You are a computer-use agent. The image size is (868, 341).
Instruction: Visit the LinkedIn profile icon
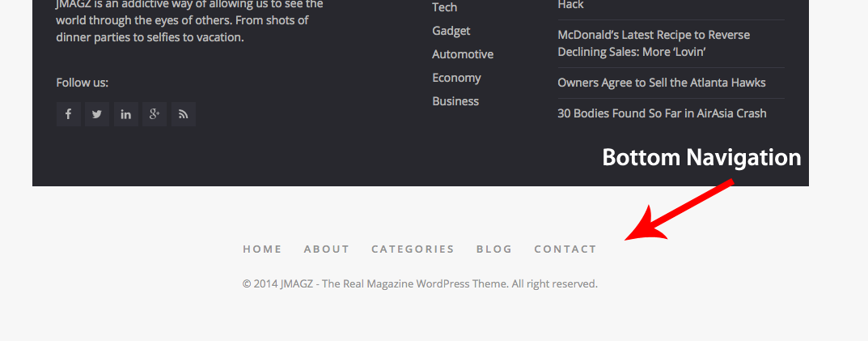click(125, 114)
